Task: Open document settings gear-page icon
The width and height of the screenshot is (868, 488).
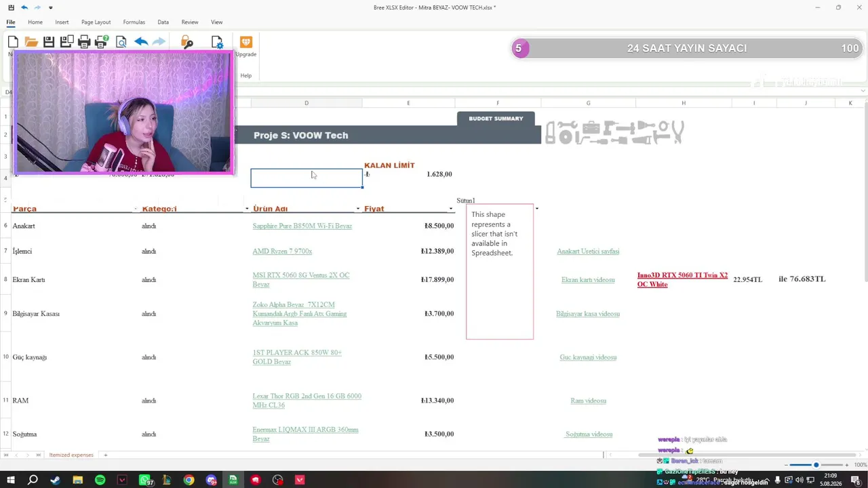Action: pos(217,42)
